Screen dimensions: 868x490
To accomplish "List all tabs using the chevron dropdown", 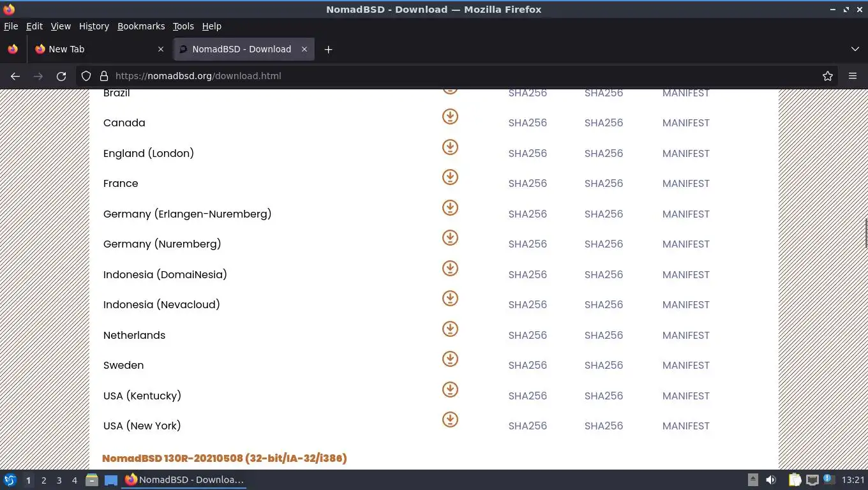I will [x=855, y=49].
